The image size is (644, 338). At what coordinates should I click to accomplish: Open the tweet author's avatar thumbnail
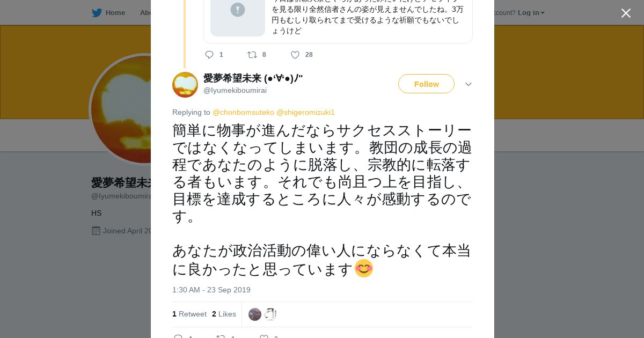click(185, 85)
